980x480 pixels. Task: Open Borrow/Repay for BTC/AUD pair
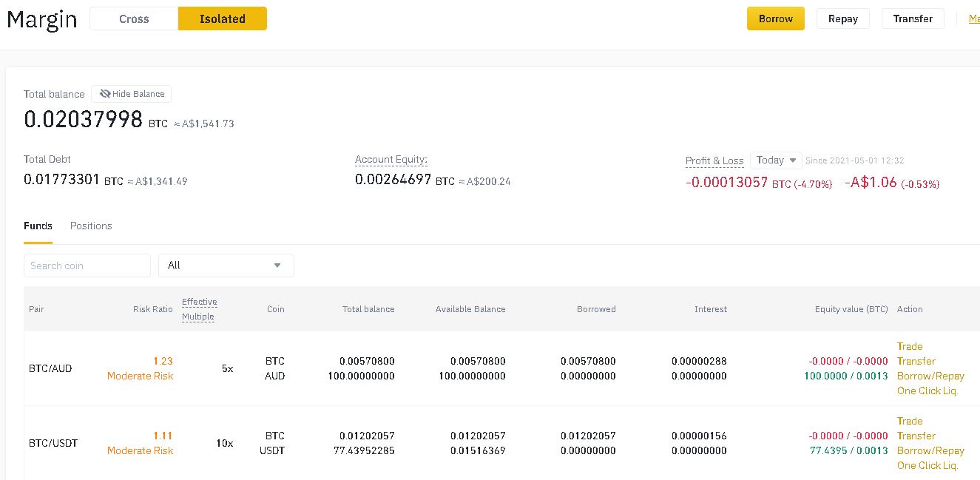click(x=930, y=376)
